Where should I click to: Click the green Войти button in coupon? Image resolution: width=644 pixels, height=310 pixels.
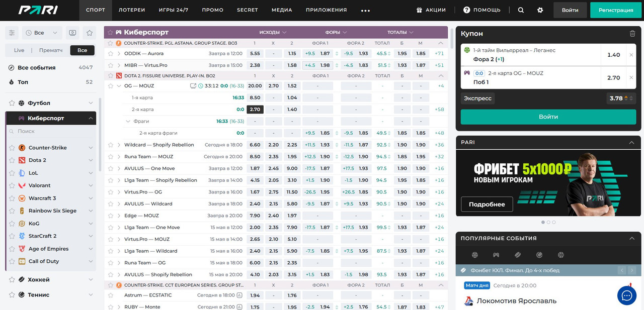[548, 117]
